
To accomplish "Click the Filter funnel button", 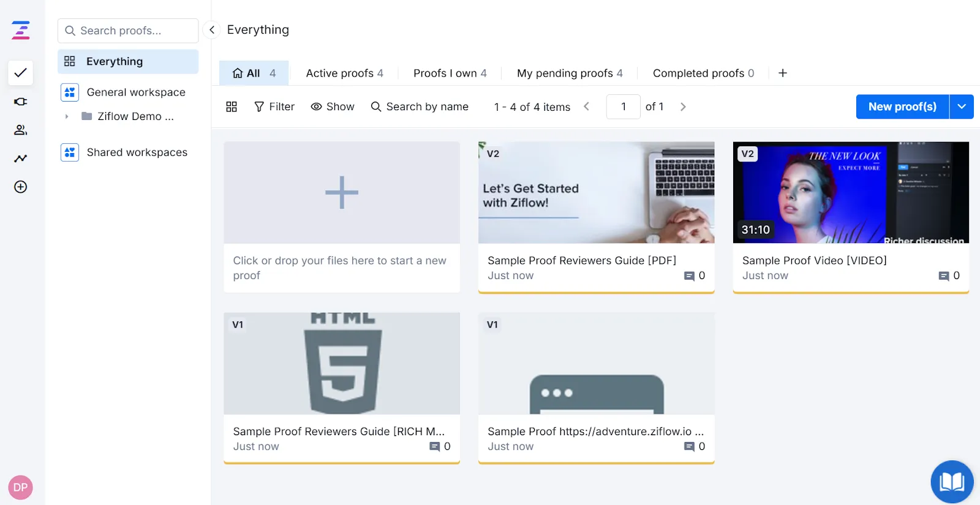I will (x=274, y=107).
